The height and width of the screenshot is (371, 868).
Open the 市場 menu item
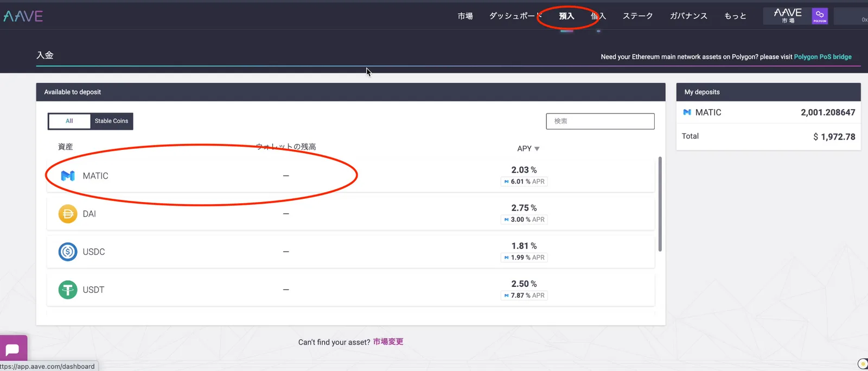465,16
